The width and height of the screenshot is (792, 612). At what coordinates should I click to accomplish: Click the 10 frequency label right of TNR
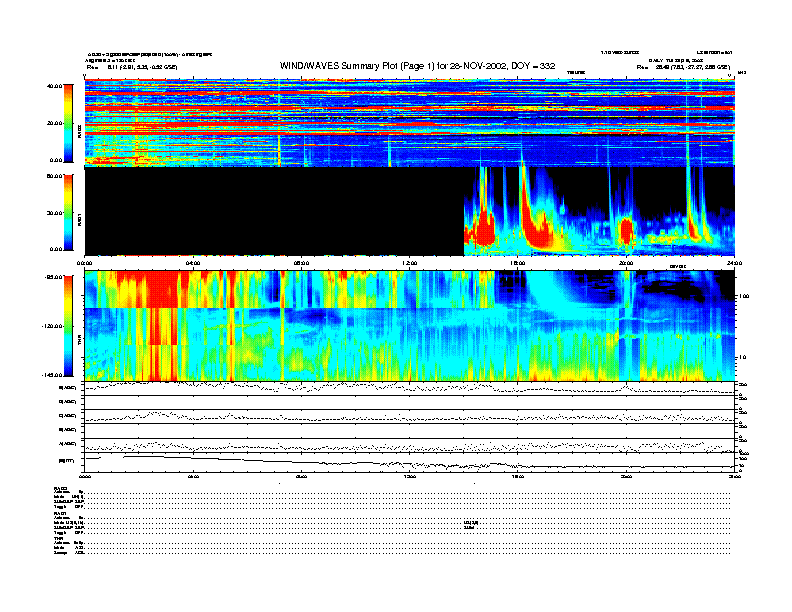click(742, 358)
